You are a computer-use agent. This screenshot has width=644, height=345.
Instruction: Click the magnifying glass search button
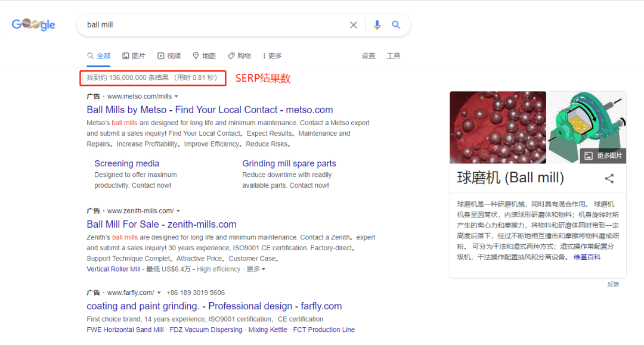click(x=396, y=25)
